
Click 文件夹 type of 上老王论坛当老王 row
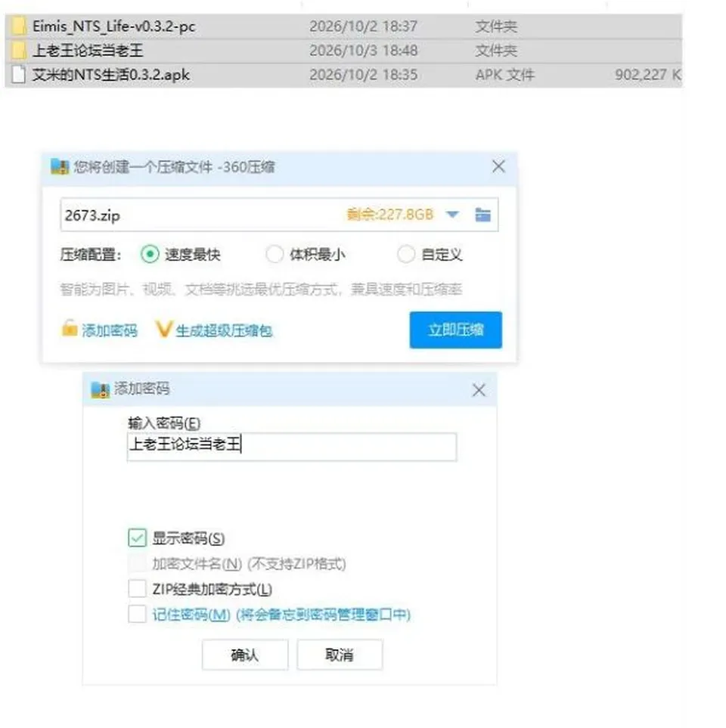click(x=496, y=50)
